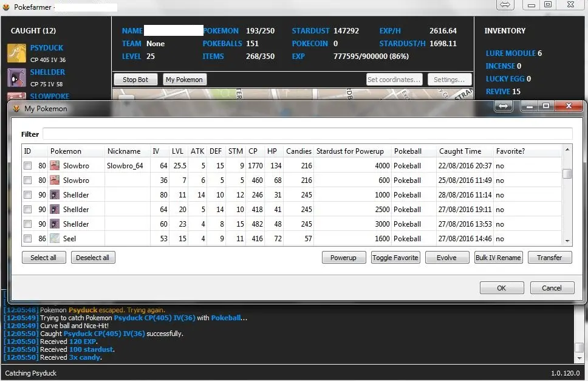Click the Transfer button
Image resolution: width=588 pixels, height=381 pixels.
549,258
